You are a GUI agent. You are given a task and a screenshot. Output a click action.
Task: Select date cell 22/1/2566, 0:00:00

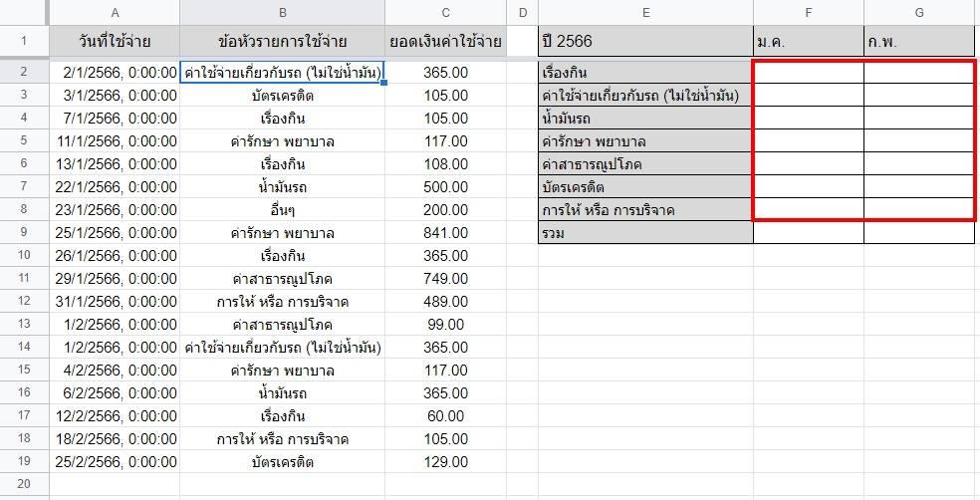(115, 187)
